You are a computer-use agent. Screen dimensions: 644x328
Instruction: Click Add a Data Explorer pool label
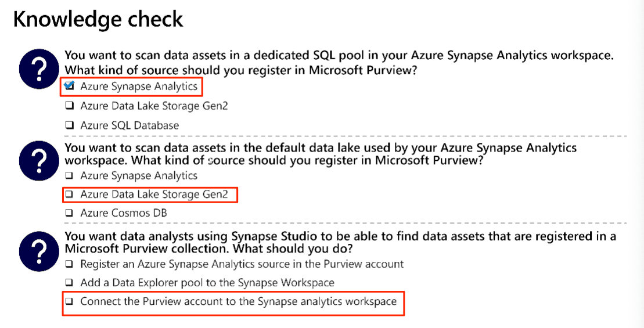(x=207, y=283)
